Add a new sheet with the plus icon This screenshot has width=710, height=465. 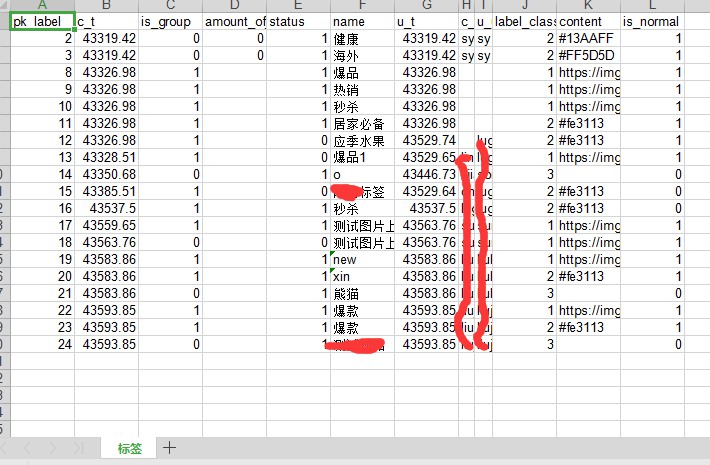tap(169, 448)
